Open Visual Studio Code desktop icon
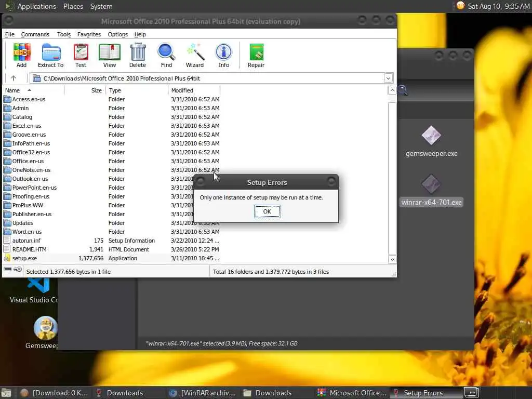 tap(38, 286)
